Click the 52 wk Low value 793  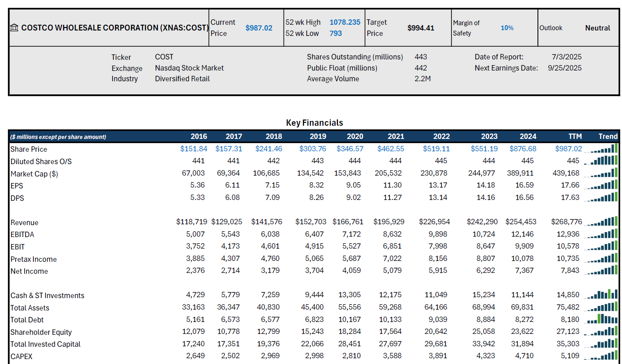pos(336,33)
